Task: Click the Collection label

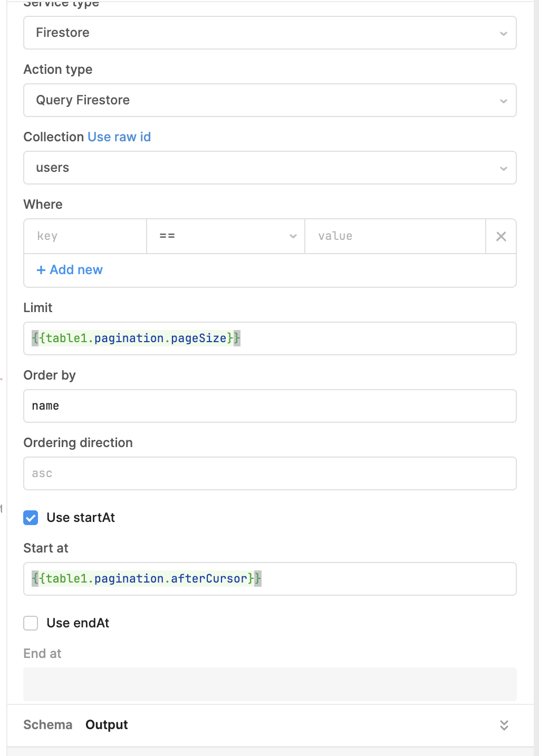Action: (x=54, y=137)
